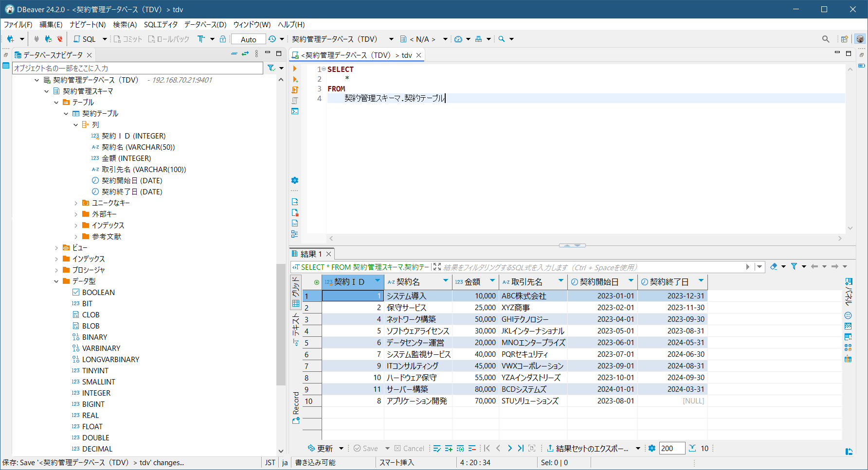Go to next row arrow icon
Screen dimensions: 868x470
(x=509, y=448)
